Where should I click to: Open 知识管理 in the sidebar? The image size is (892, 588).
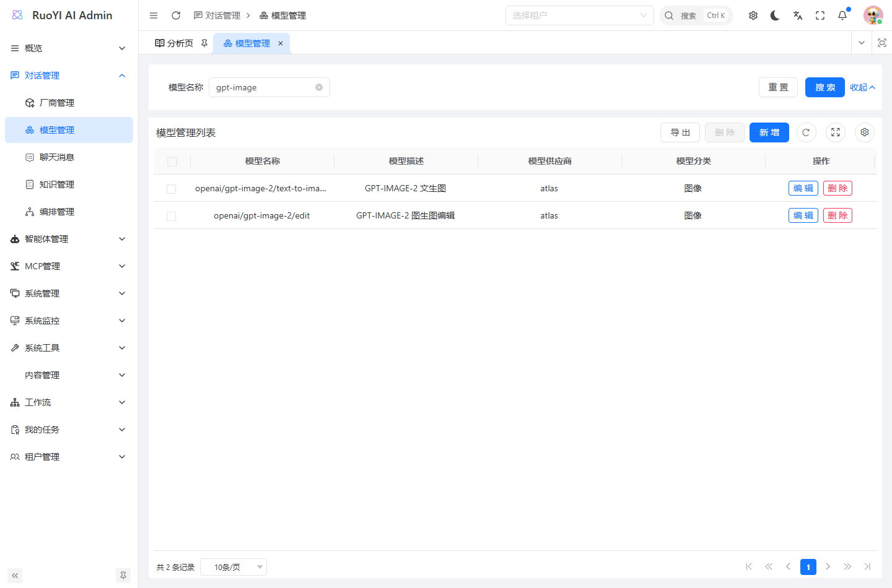pyautogui.click(x=69, y=184)
